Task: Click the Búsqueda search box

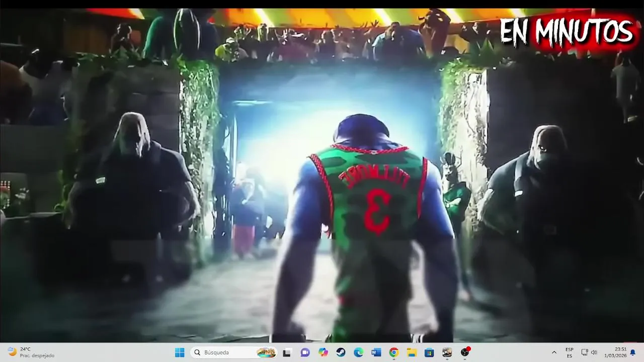Action: (x=234, y=352)
